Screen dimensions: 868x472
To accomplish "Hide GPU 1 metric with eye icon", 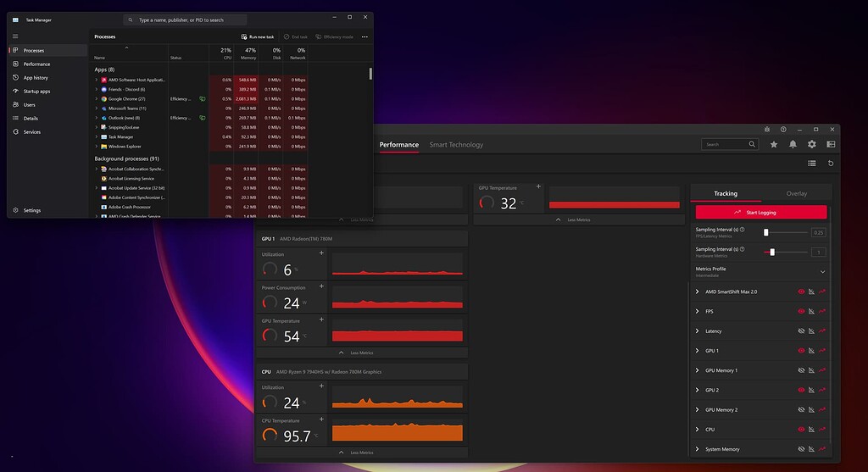I will pos(801,351).
